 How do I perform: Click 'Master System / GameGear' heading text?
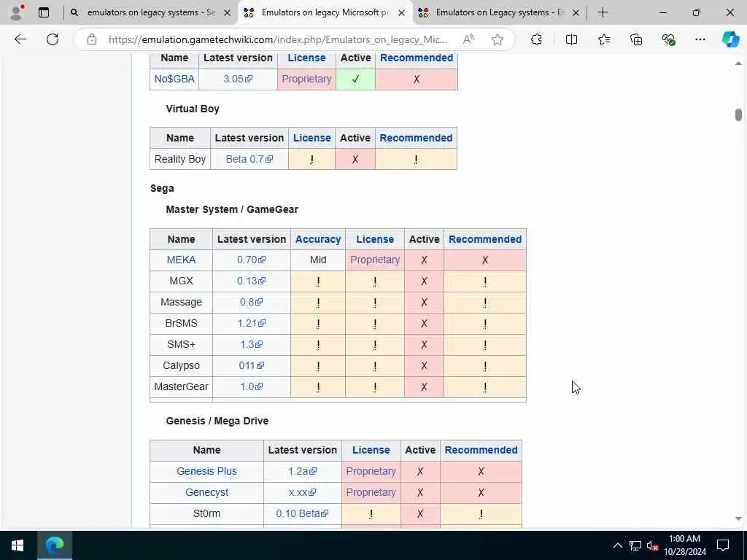(x=232, y=209)
